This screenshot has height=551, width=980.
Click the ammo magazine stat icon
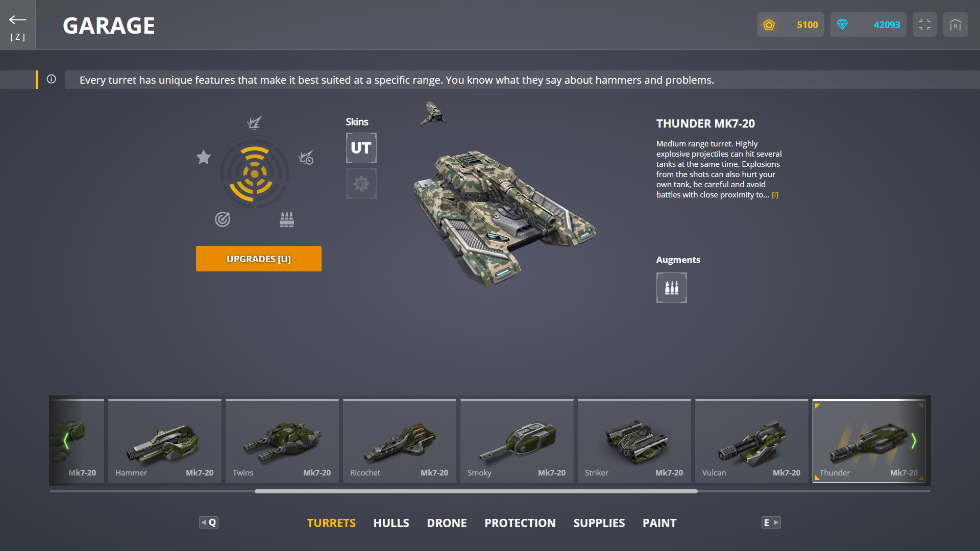coord(286,218)
